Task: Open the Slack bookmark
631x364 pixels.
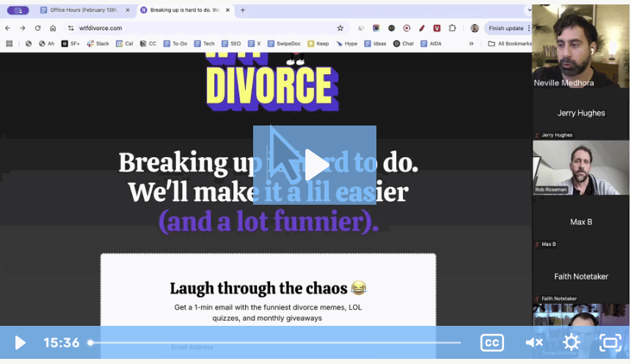Action: [x=98, y=43]
